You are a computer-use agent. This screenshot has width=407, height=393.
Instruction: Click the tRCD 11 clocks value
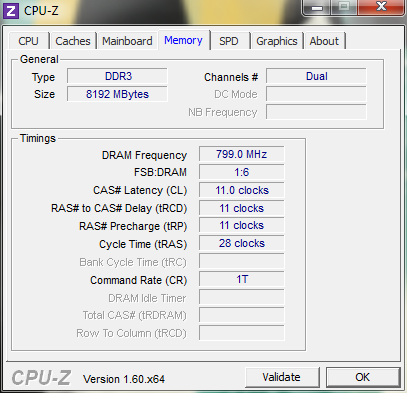tap(242, 208)
